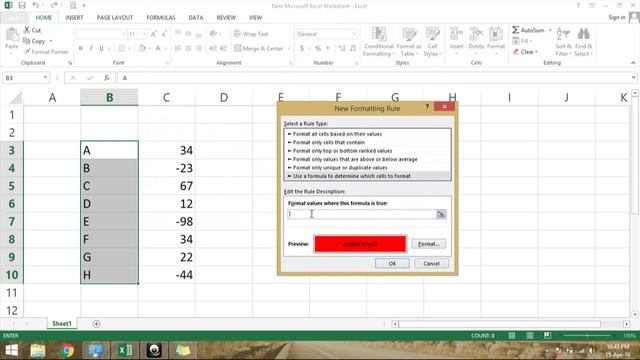This screenshot has height=360, width=640.
Task: Open the AutoSum dropdown arrow
Action: coord(550,30)
